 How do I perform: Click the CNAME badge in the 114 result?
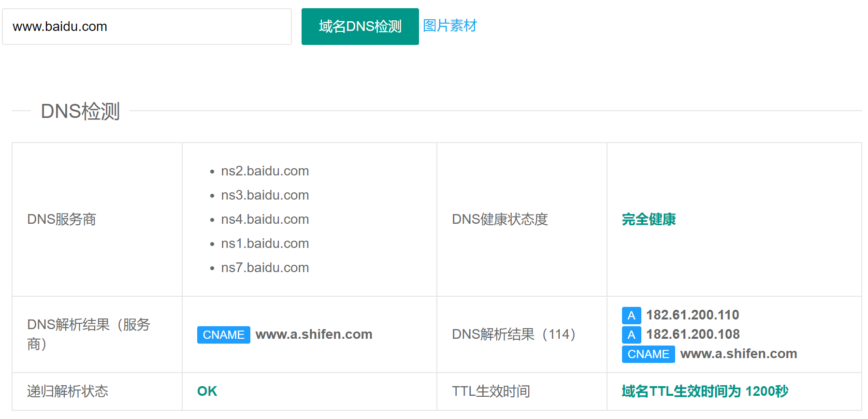pos(649,354)
